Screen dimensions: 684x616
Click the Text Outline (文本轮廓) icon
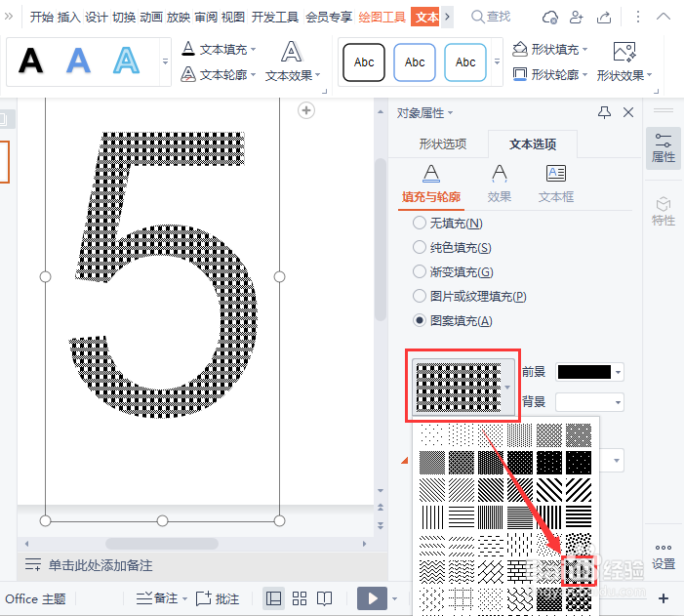pyautogui.click(x=188, y=74)
